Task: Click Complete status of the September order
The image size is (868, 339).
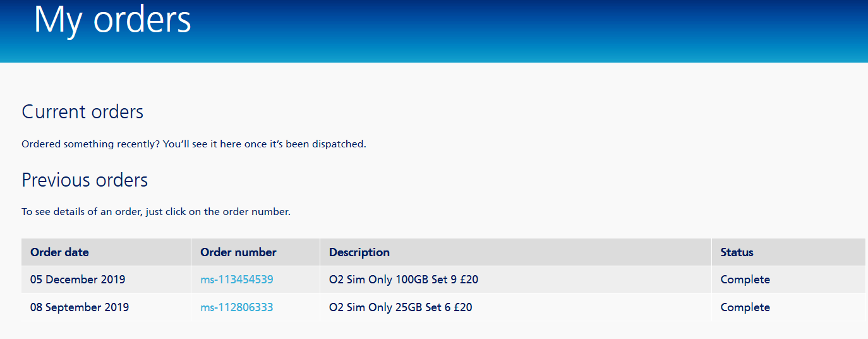Action: (745, 307)
